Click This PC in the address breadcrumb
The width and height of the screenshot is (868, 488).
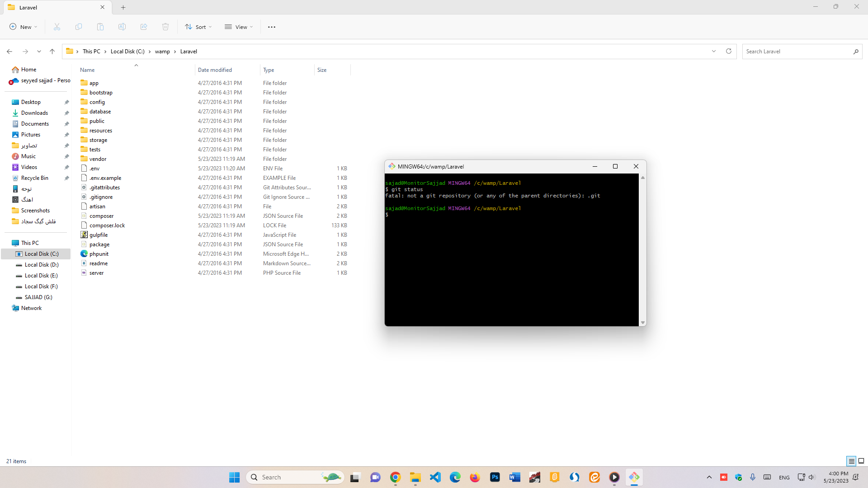pos(91,52)
